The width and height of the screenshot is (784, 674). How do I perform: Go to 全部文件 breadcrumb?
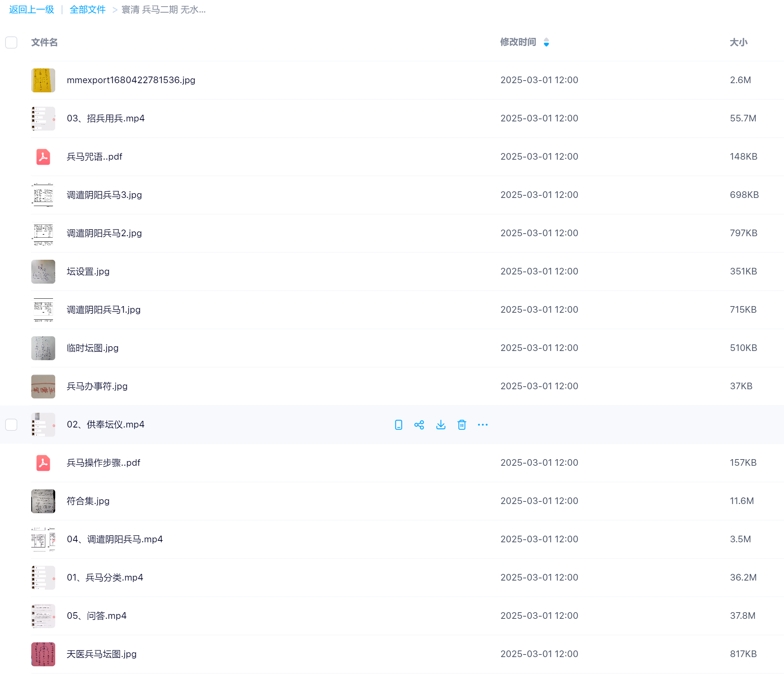(x=87, y=10)
